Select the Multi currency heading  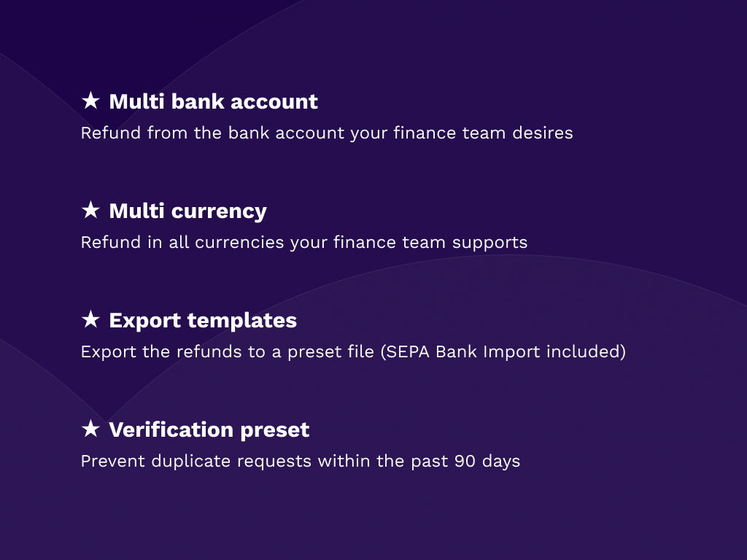tap(187, 211)
